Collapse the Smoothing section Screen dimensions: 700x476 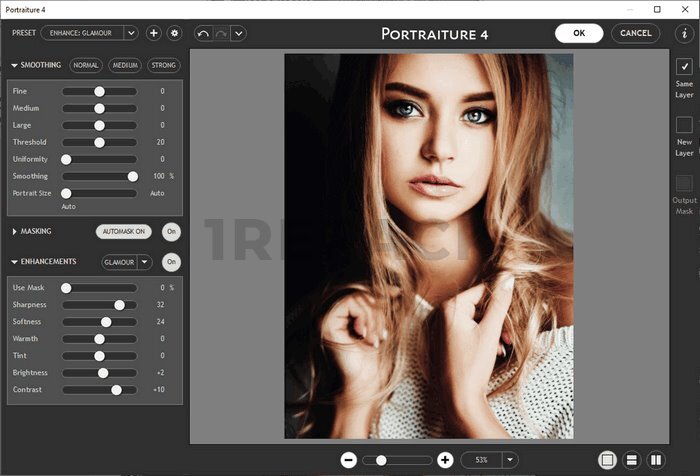[15, 66]
